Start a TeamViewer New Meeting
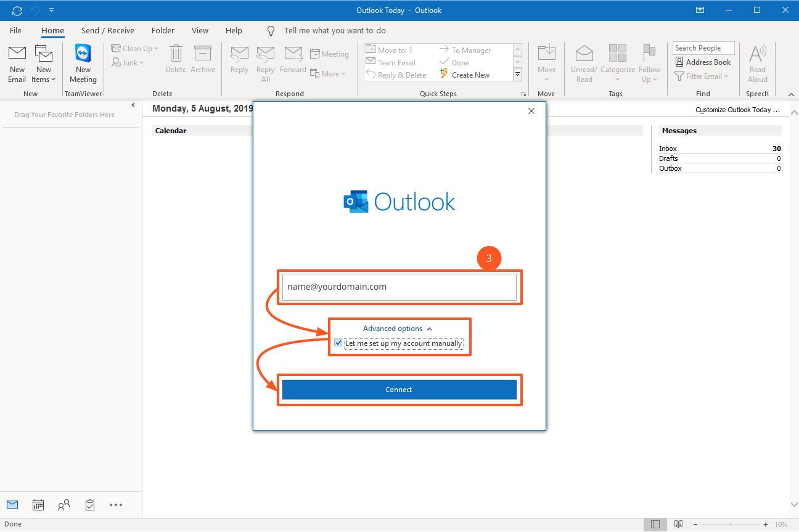This screenshot has width=799, height=532. tap(83, 63)
